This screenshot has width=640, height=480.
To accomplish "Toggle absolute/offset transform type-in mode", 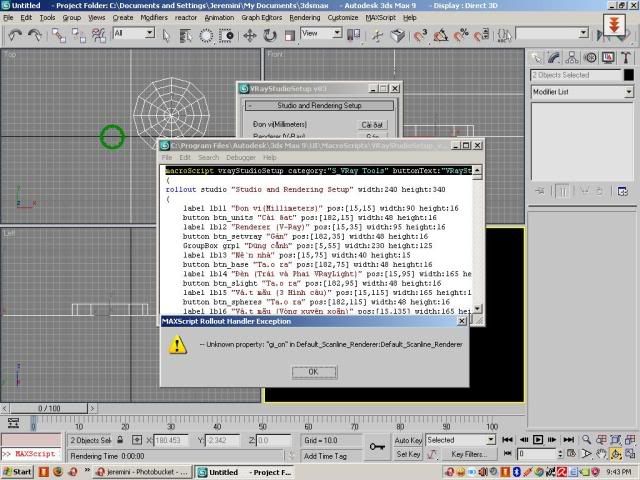I will pyautogui.click(x=137, y=440).
